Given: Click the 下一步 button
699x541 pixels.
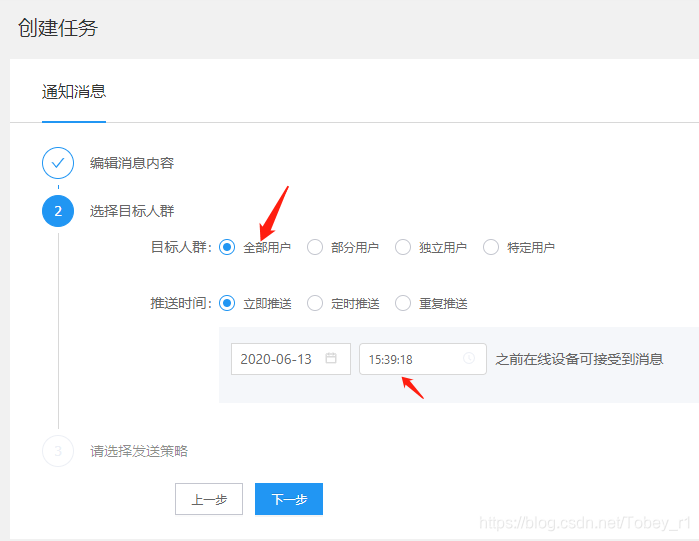Looking at the screenshot, I should 289,499.
